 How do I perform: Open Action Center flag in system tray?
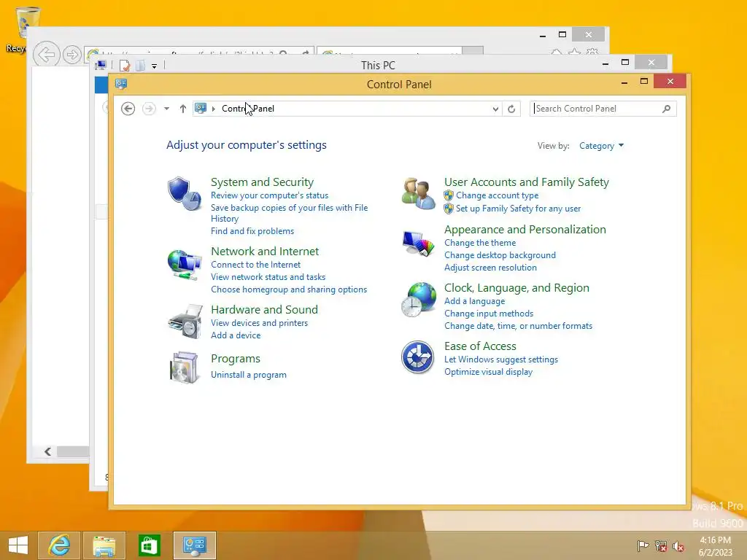pos(643,545)
